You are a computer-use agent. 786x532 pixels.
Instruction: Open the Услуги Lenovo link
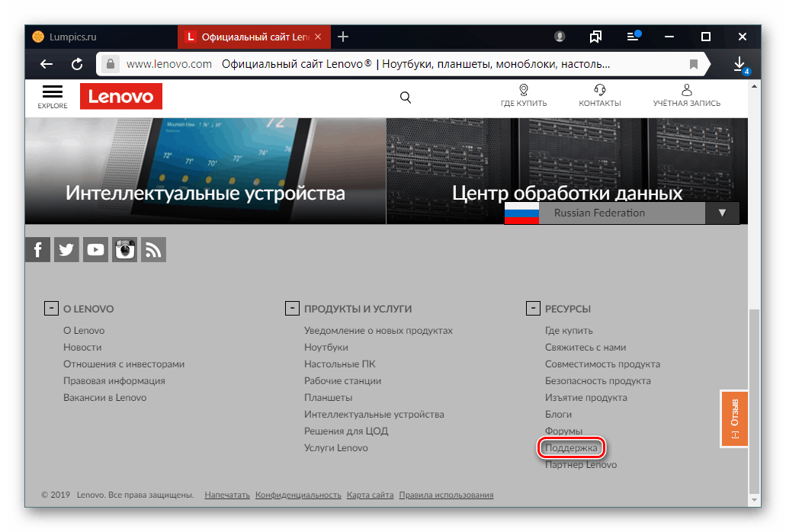(x=336, y=448)
